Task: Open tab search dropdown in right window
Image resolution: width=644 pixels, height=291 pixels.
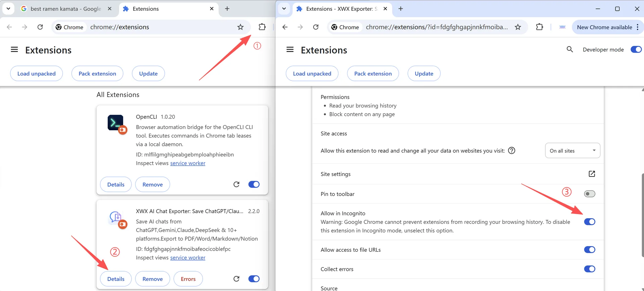Action: click(284, 9)
